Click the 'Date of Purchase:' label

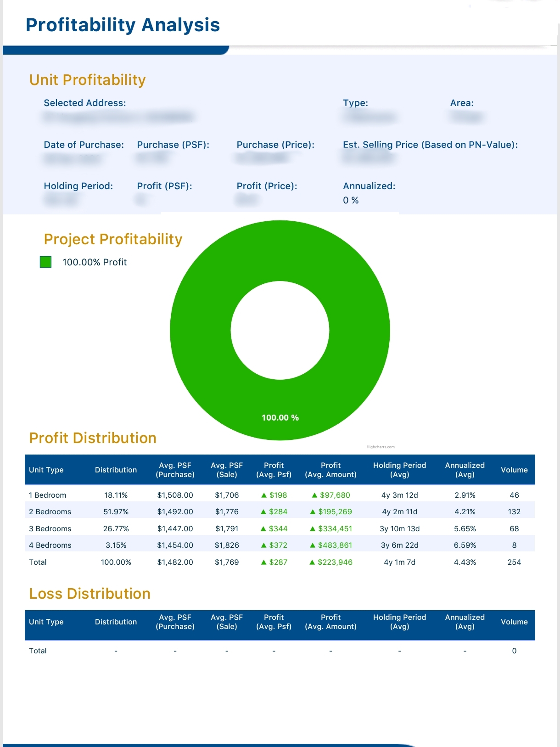(x=84, y=145)
